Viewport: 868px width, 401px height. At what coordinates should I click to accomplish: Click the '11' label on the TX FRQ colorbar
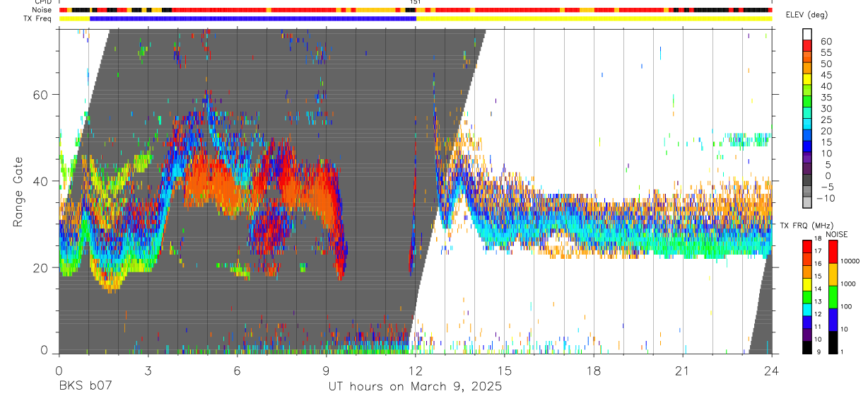(x=819, y=327)
